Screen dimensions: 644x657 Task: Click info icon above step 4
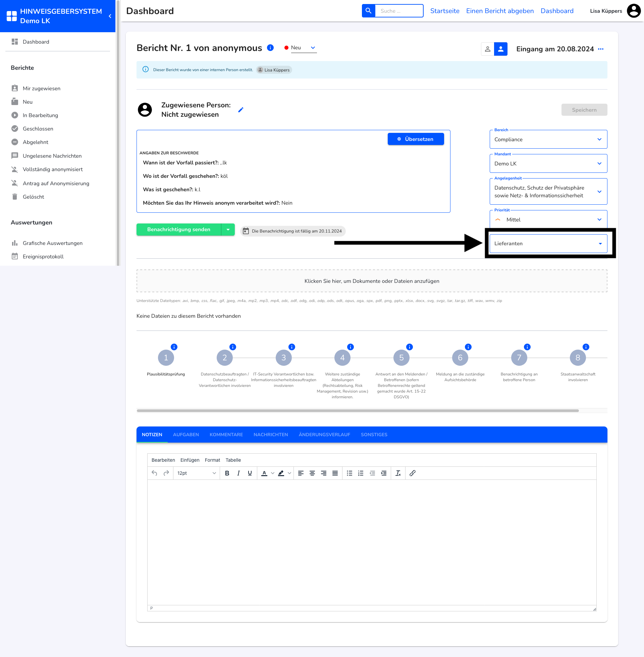pos(351,347)
